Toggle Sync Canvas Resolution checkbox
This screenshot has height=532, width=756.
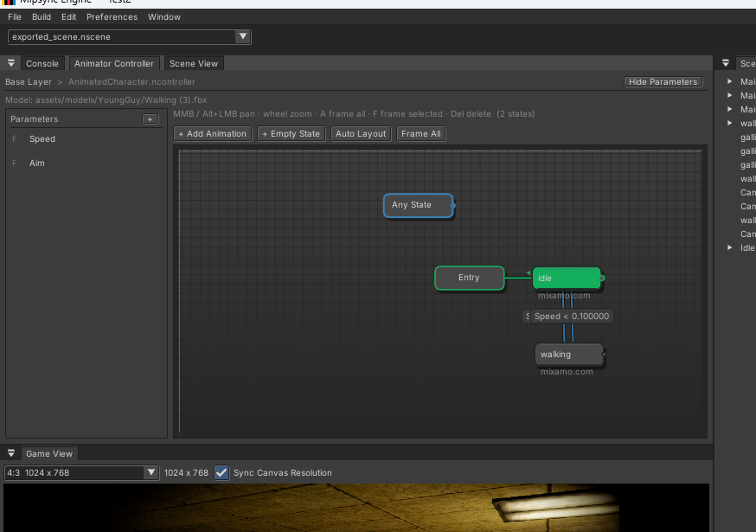click(x=221, y=472)
